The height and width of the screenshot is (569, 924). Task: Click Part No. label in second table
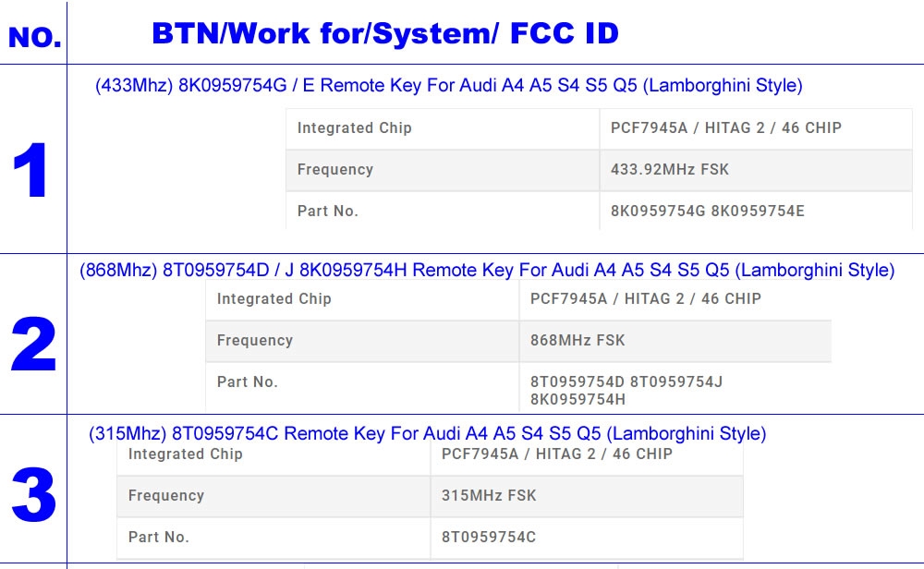tap(247, 382)
